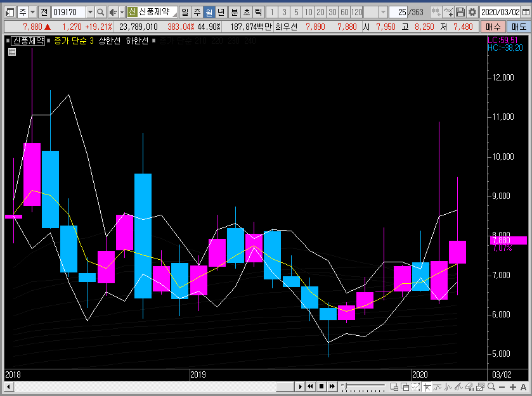532x396 pixels.
Task: Click the add-indicator line icon
Action: tap(448, 13)
